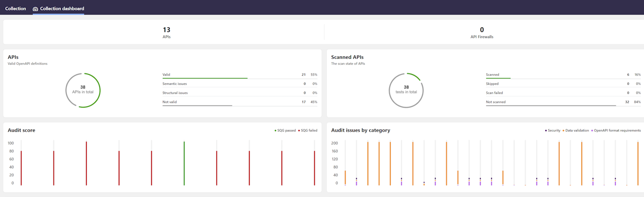
Task: Open the 0 API Firewalls summary count
Action: coord(482,32)
